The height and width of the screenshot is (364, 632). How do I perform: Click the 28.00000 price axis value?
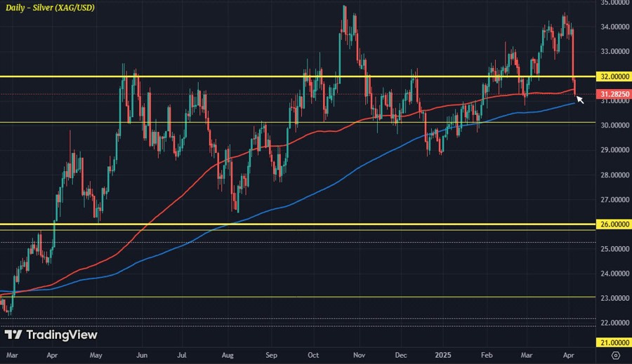coord(614,175)
